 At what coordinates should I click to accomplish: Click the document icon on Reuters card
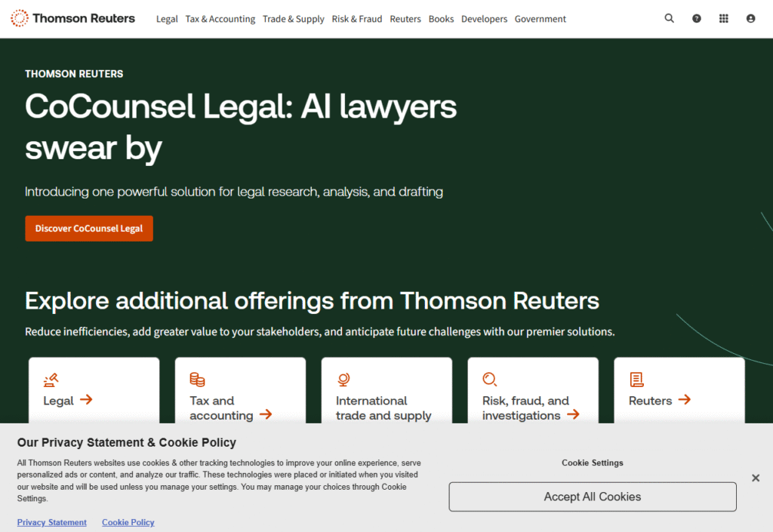[x=636, y=380]
